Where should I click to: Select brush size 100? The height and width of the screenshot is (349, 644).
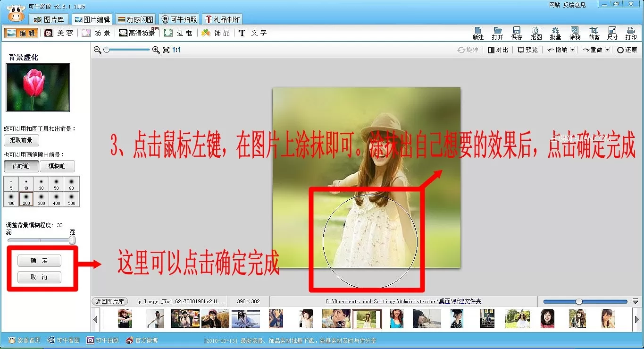point(11,199)
